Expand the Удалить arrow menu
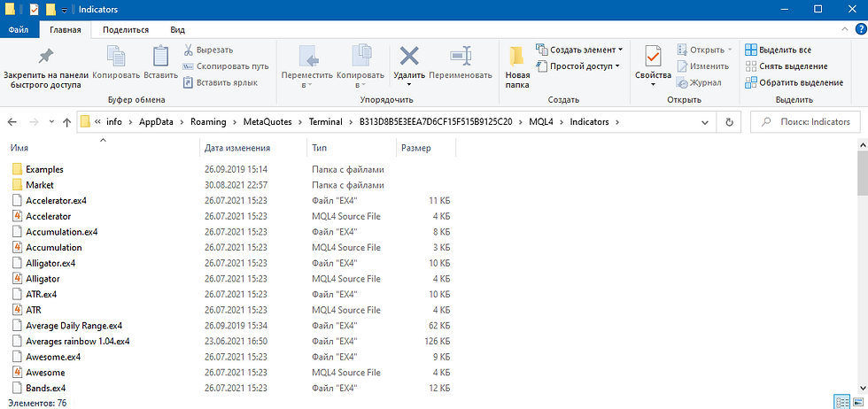 pyautogui.click(x=409, y=85)
